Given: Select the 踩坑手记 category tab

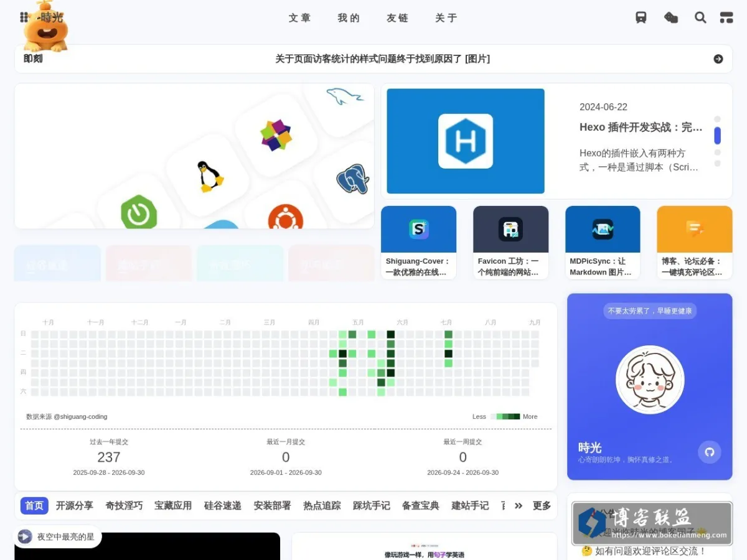Looking at the screenshot, I should [x=372, y=506].
